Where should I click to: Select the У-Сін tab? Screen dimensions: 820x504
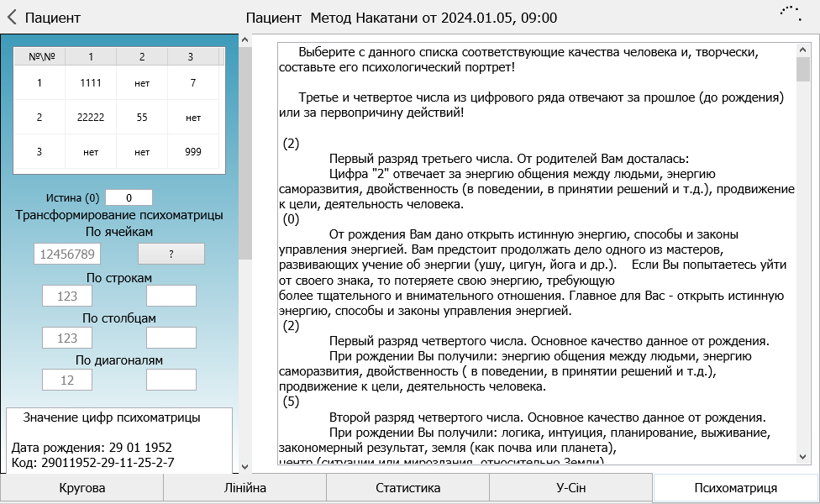click(570, 488)
